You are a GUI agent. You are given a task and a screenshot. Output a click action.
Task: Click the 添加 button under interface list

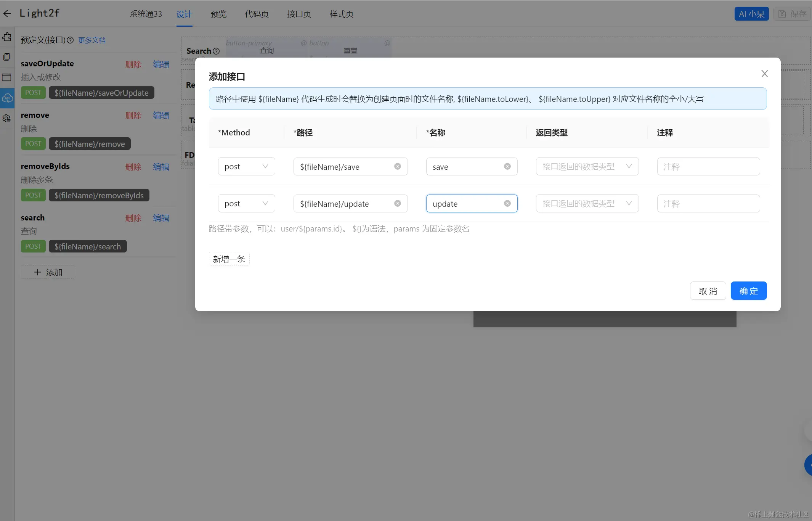tap(48, 272)
